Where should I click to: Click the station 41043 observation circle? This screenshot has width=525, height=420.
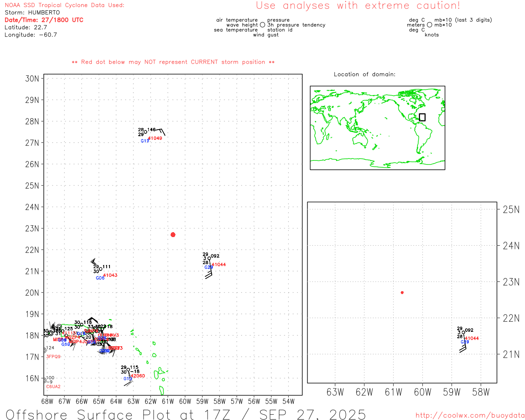(100, 269)
